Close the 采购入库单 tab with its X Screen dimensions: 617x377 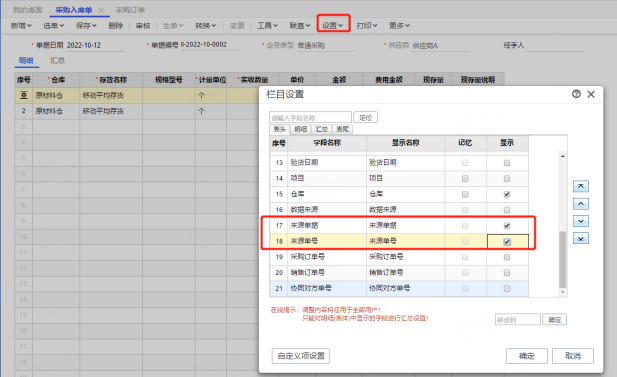pyautogui.click(x=101, y=10)
